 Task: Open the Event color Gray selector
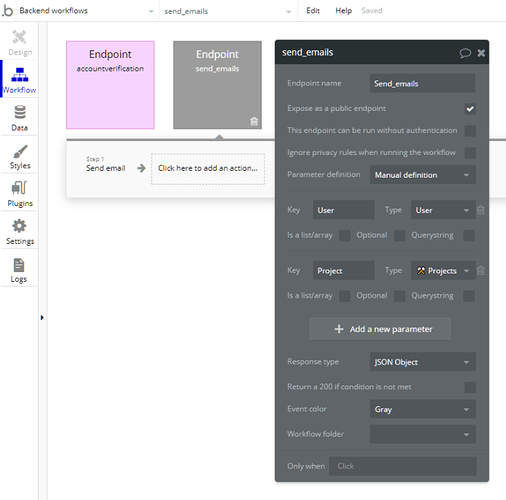(422, 409)
